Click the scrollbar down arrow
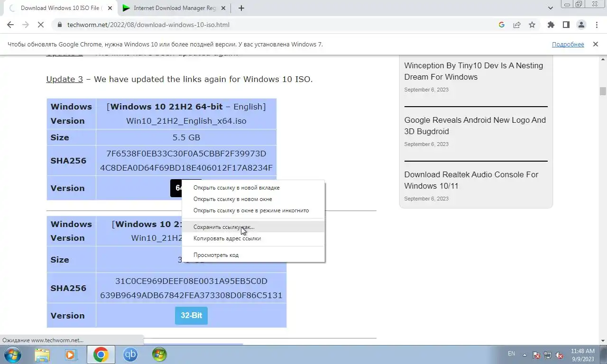The width and height of the screenshot is (607, 364). (603, 340)
